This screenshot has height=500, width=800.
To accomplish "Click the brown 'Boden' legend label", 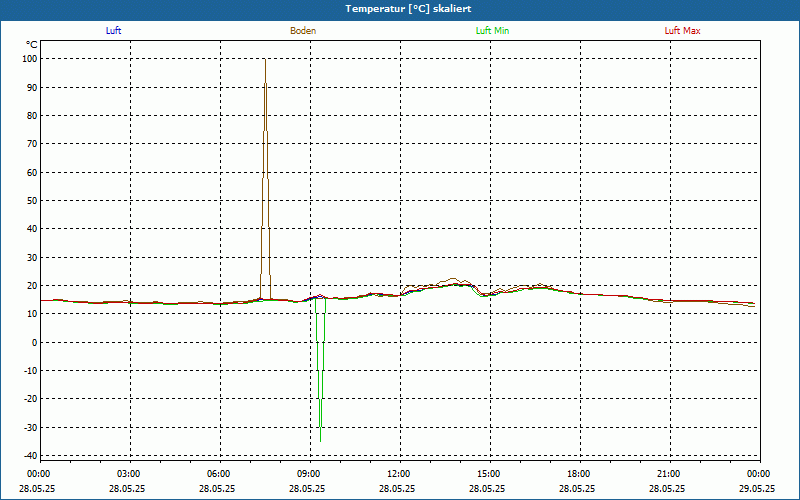I will [x=303, y=31].
